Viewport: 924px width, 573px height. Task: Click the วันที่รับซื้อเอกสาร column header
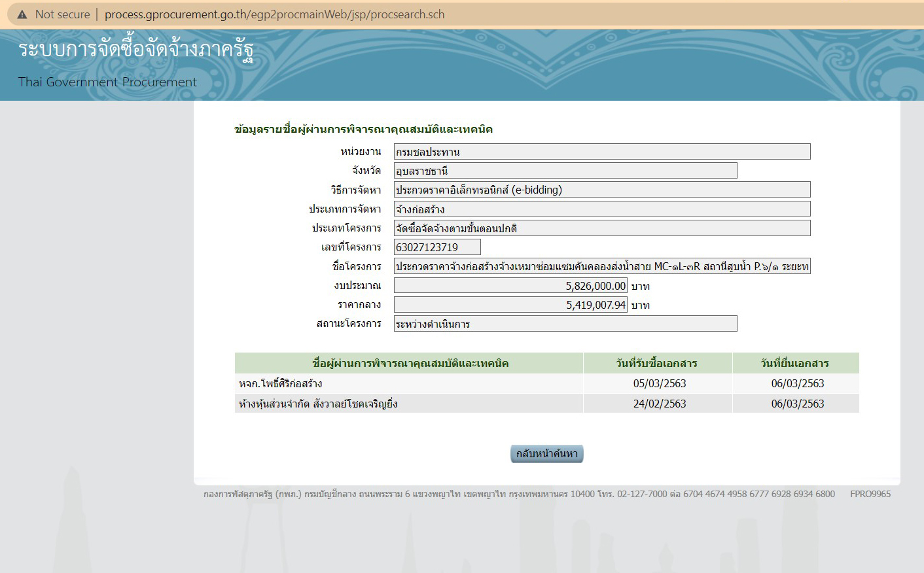pos(657,363)
